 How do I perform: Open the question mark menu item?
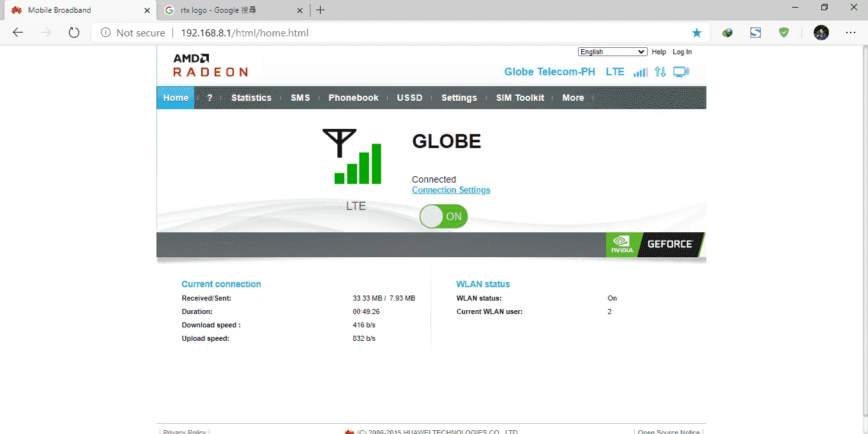(209, 98)
